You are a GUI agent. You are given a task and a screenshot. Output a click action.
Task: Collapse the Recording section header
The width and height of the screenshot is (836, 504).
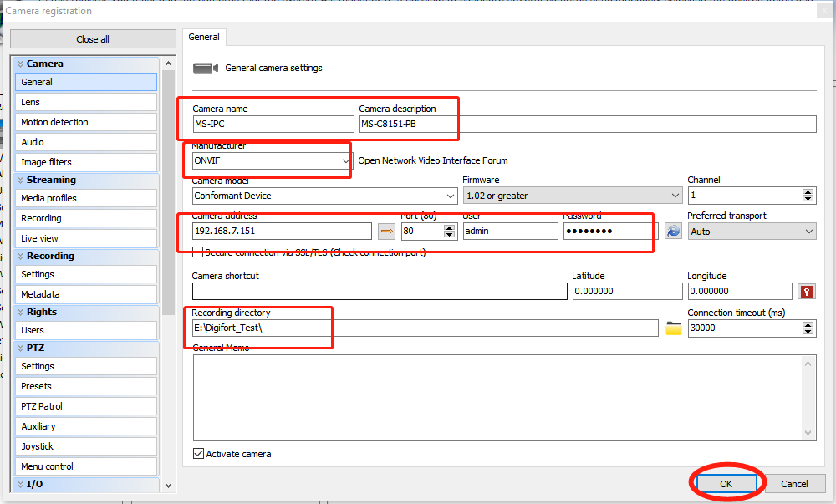point(86,257)
